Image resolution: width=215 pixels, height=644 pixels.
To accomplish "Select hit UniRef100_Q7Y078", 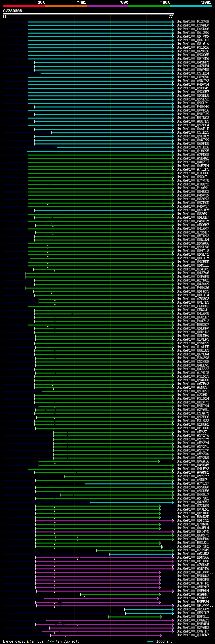I will click(x=193, y=181).
